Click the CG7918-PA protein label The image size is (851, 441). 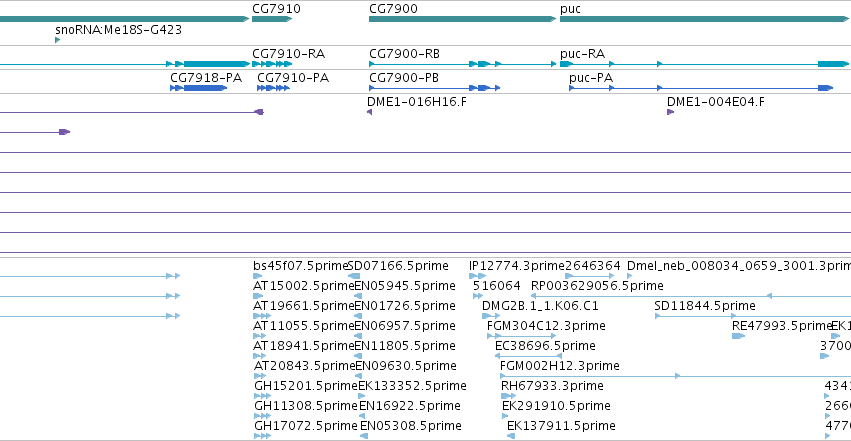click(206, 78)
